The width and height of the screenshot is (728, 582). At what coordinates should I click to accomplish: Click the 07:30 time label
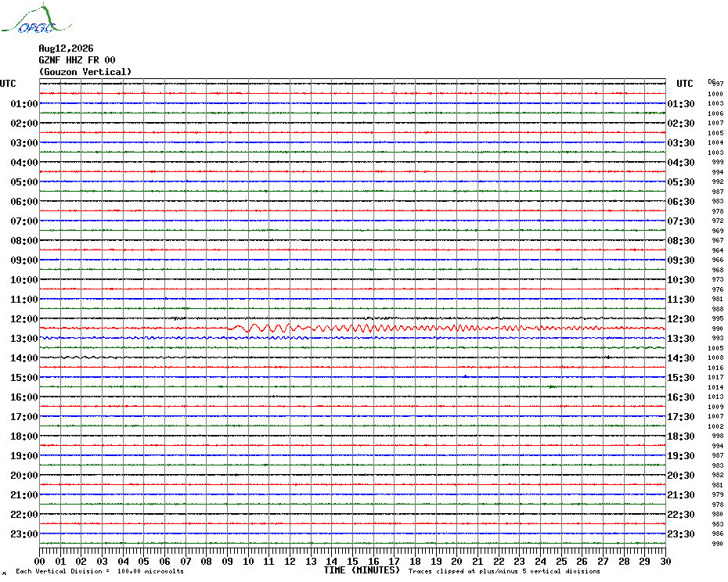[x=681, y=221]
